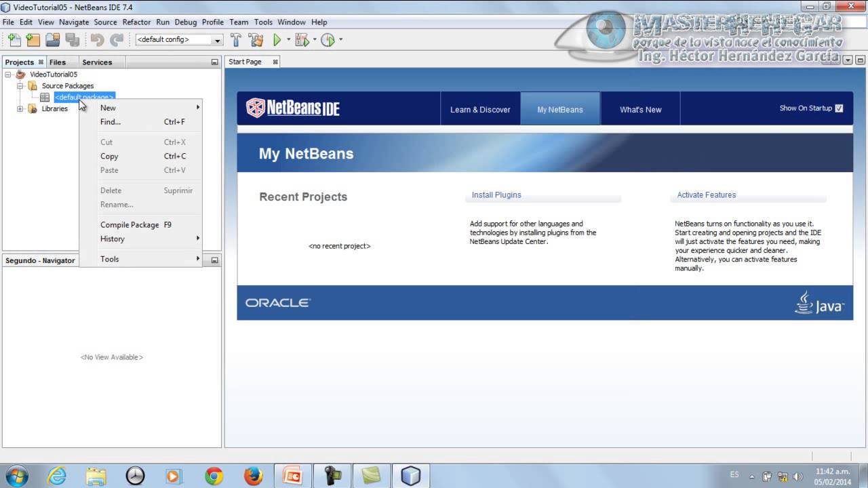Click the Profile Project clock icon

(328, 40)
